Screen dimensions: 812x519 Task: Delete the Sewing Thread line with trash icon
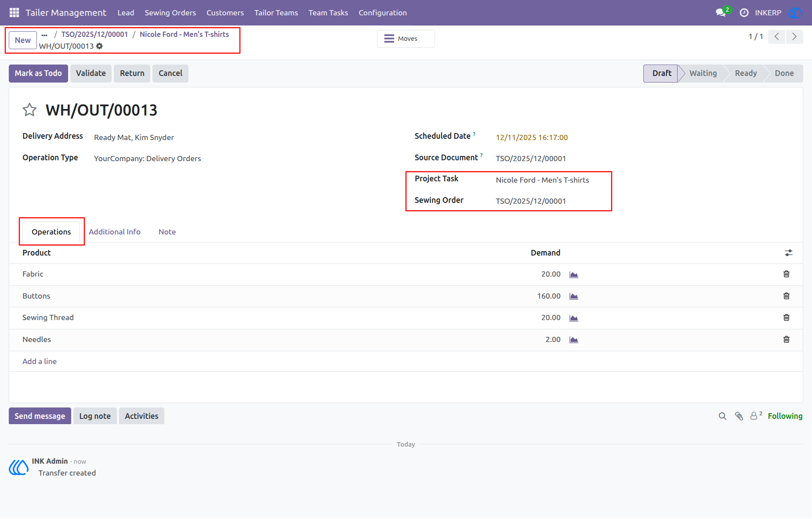tap(787, 317)
